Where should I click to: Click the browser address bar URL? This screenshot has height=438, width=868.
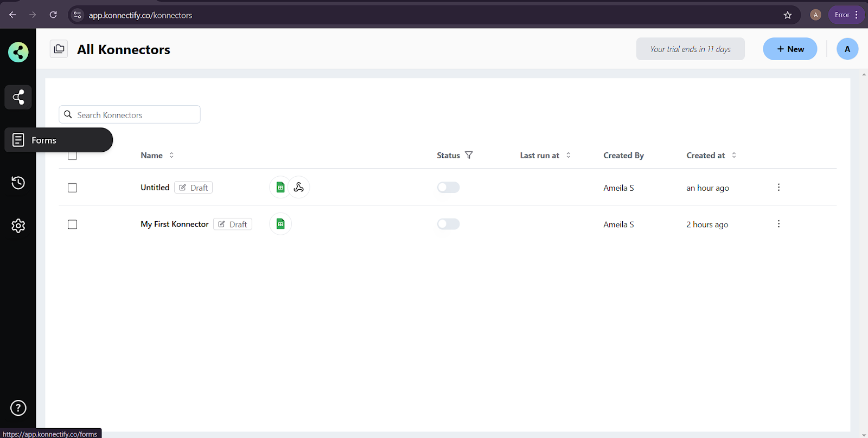click(141, 15)
